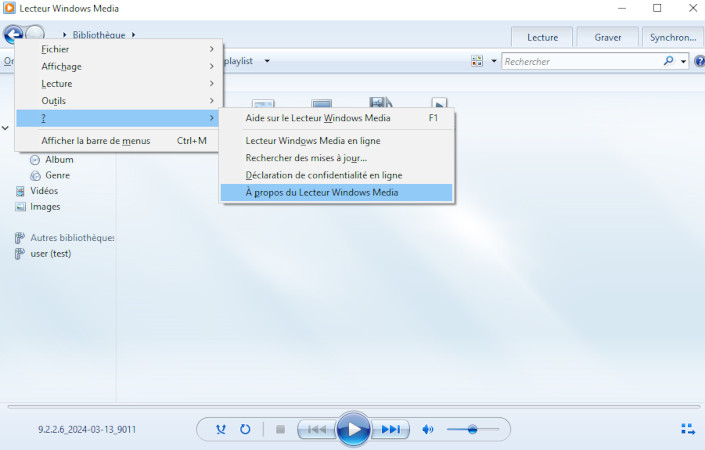This screenshot has height=450, width=705.
Task: Open Images in the navigation pane
Action: [45, 207]
